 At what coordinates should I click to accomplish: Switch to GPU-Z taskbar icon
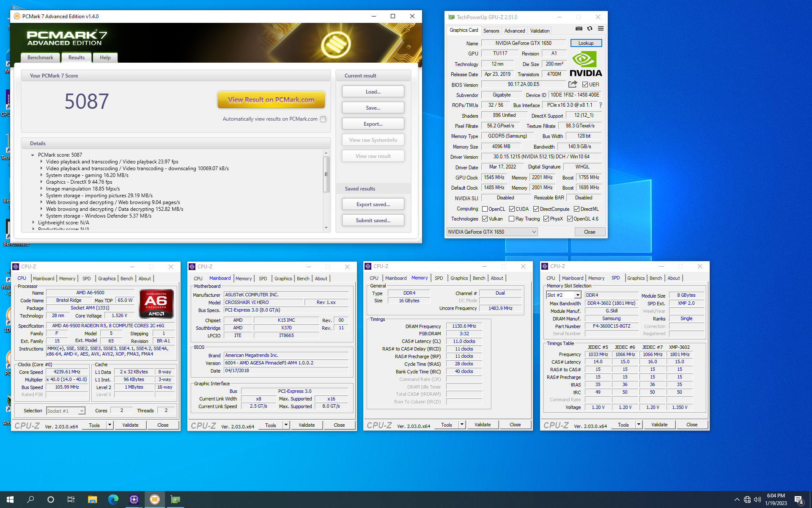click(x=176, y=500)
